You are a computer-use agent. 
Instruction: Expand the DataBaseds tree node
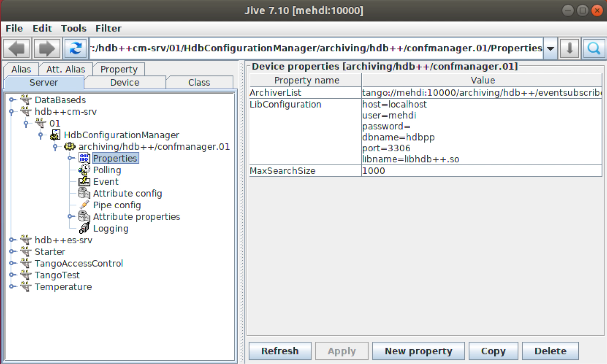pyautogui.click(x=12, y=100)
